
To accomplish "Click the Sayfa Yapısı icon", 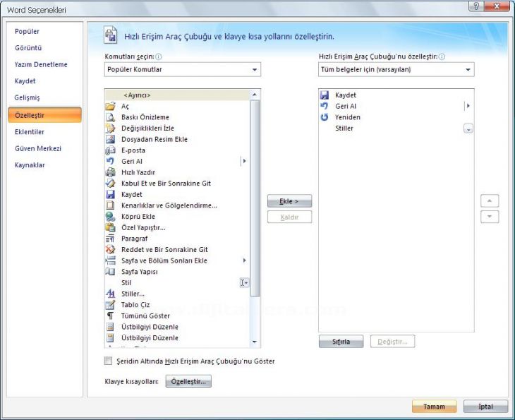I will point(110,272).
